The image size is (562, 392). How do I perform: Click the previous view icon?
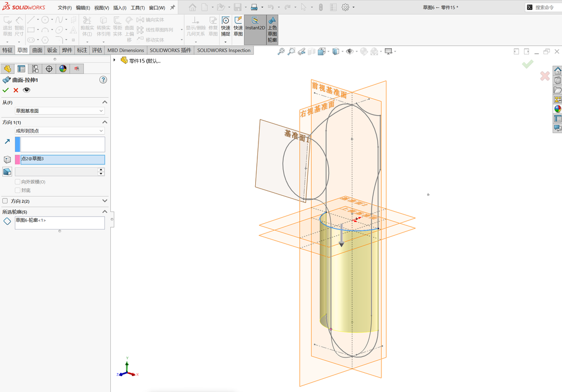[301, 52]
